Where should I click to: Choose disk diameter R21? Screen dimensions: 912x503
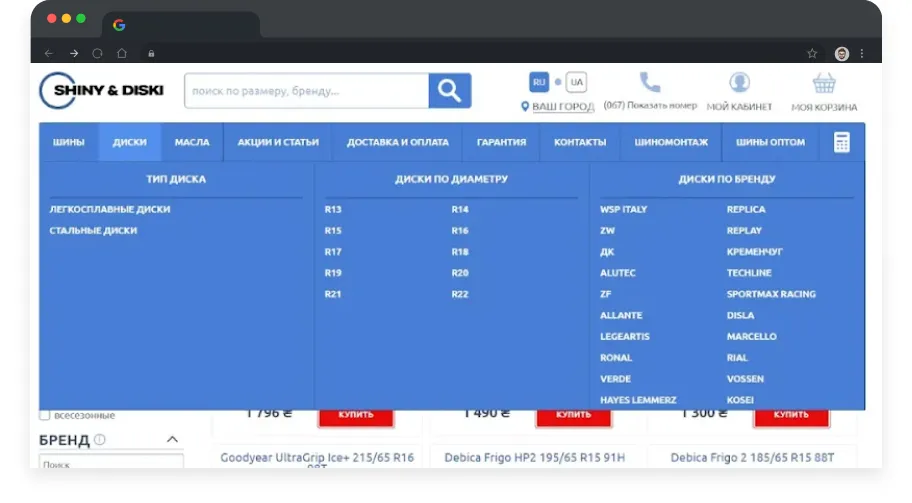pos(333,294)
